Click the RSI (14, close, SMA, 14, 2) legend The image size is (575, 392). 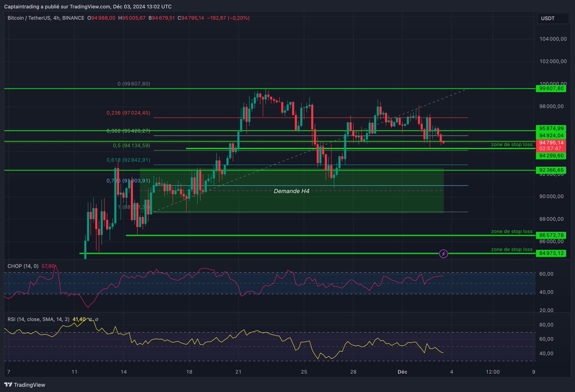click(38, 319)
